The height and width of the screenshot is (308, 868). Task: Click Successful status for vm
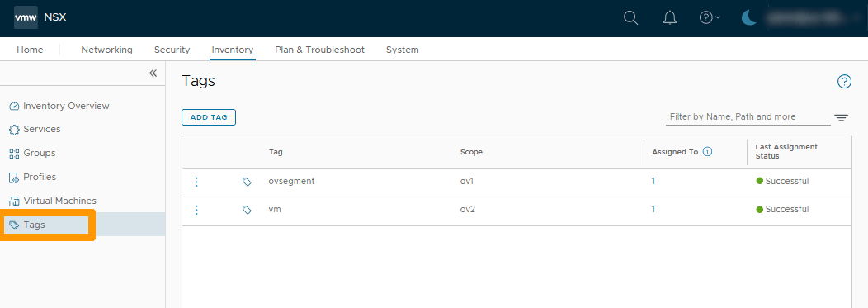pos(783,210)
